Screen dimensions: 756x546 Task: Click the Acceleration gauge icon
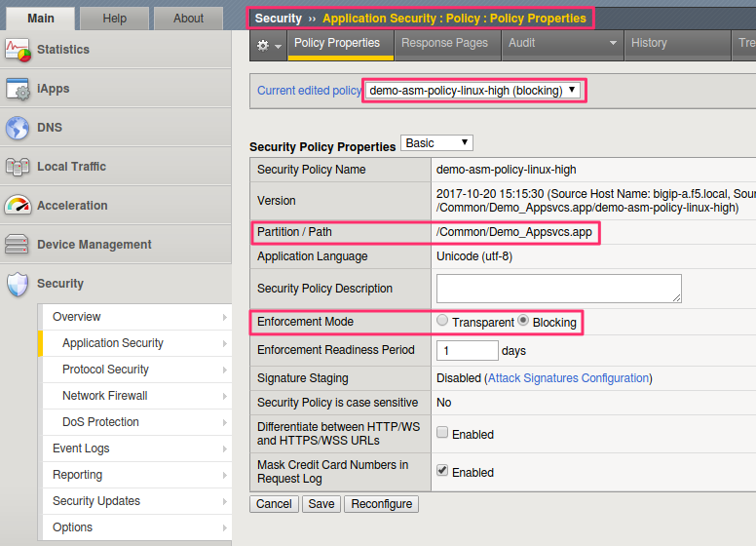18,206
